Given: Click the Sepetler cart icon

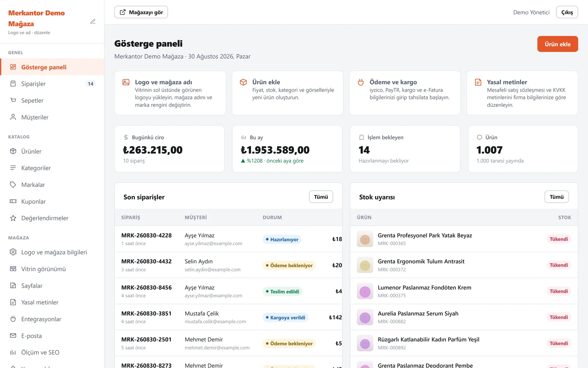Looking at the screenshot, I should click(13, 100).
